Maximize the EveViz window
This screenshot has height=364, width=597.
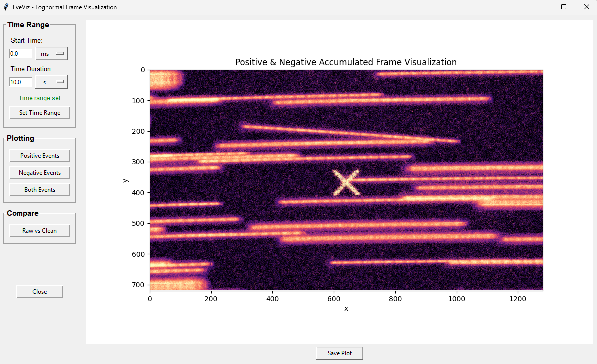563,7
